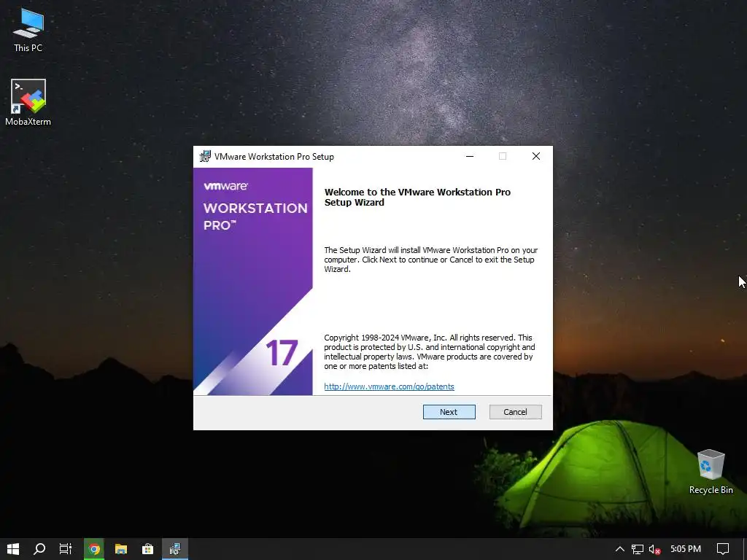Viewport: 747px width, 560px height.
Task: Open the vmware.com/go/patents link
Action: point(389,386)
